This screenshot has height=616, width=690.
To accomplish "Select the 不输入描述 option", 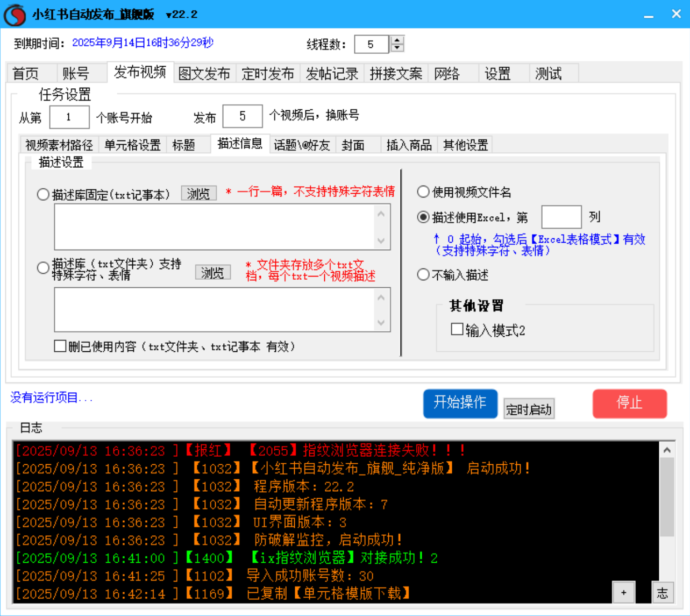I will coord(423,274).
